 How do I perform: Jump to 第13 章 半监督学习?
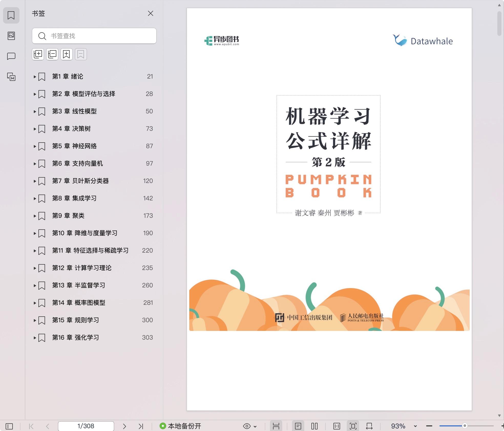pos(79,285)
